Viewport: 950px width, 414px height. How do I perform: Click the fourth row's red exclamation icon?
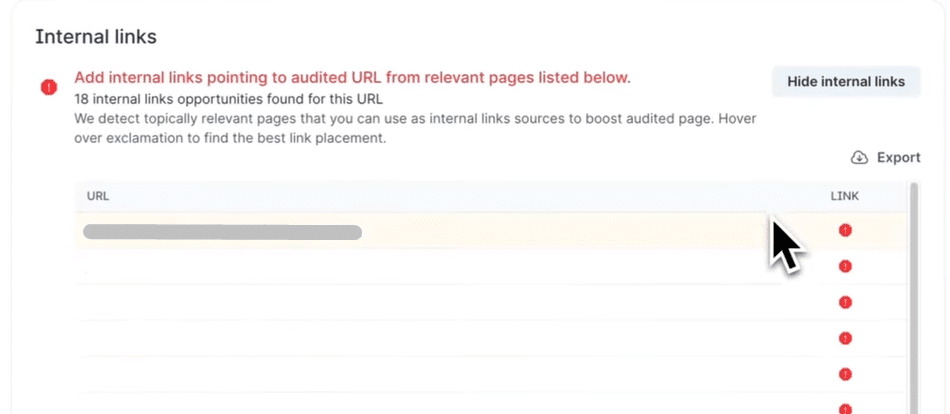click(845, 338)
